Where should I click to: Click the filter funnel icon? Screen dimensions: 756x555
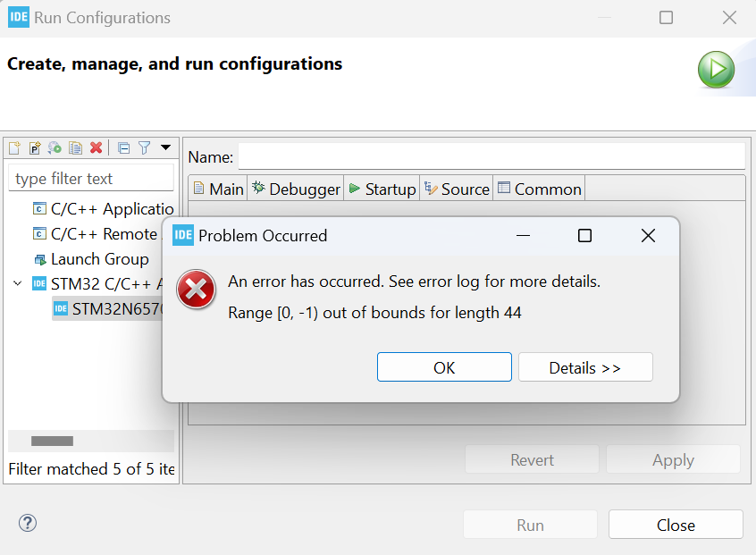click(x=144, y=148)
